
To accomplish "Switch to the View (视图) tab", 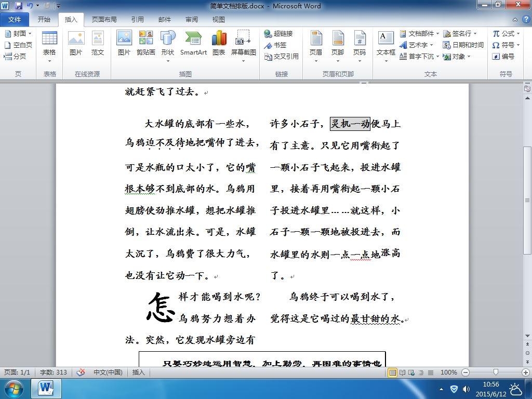I will click(219, 19).
